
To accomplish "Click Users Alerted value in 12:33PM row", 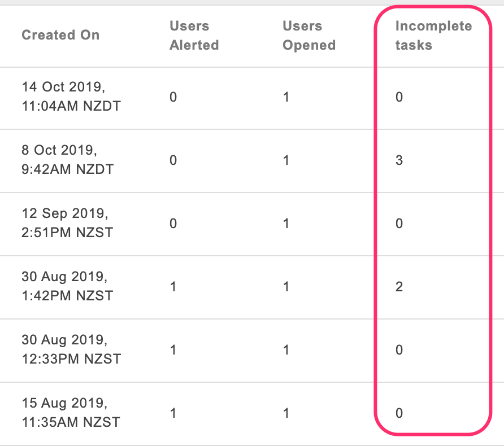I will pos(173,350).
